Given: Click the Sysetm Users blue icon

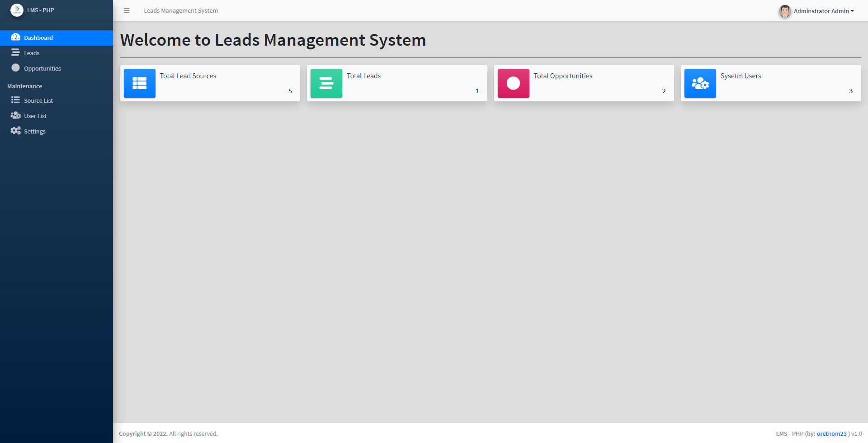Looking at the screenshot, I should (700, 83).
